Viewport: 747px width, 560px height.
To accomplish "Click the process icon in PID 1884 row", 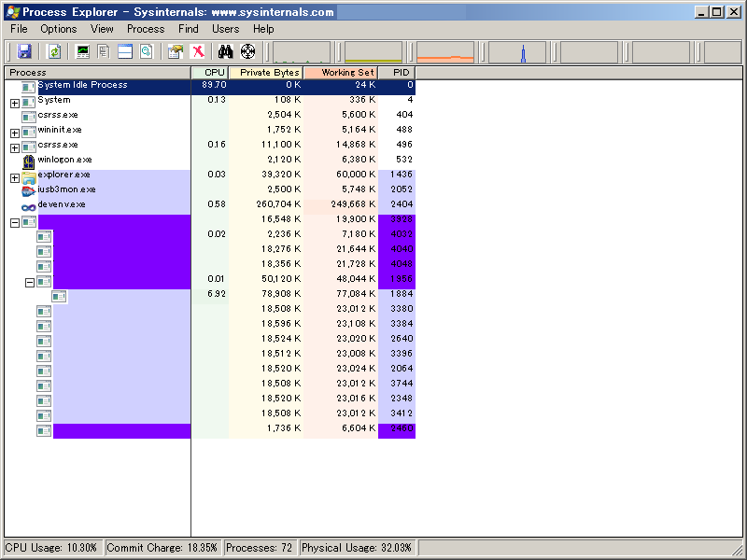I will click(59, 297).
